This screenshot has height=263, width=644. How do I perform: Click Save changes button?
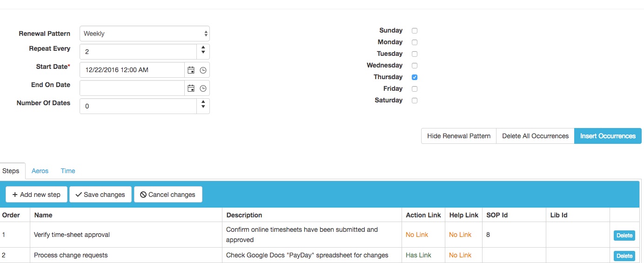[100, 195]
